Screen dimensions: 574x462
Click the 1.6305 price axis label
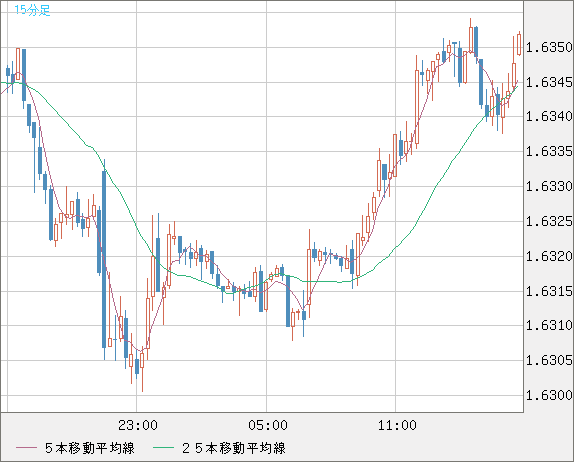(549, 361)
